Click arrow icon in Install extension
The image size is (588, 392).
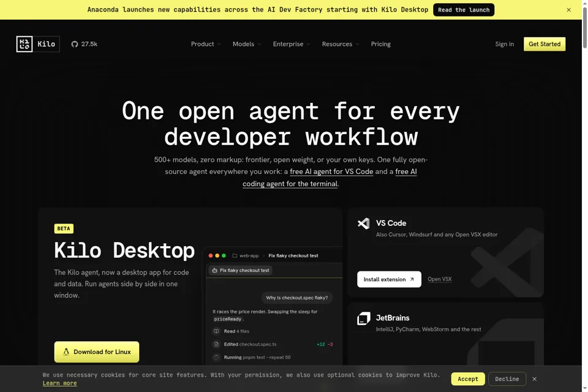coord(412,279)
